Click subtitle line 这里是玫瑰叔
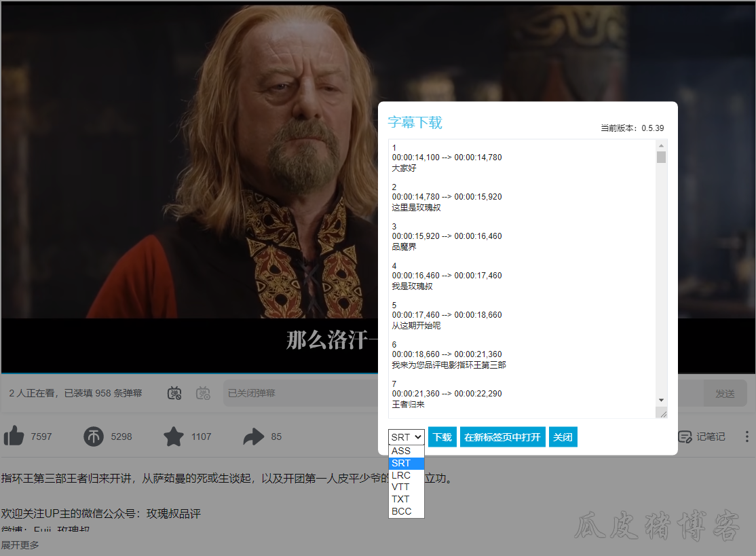This screenshot has height=556, width=756. tap(416, 207)
